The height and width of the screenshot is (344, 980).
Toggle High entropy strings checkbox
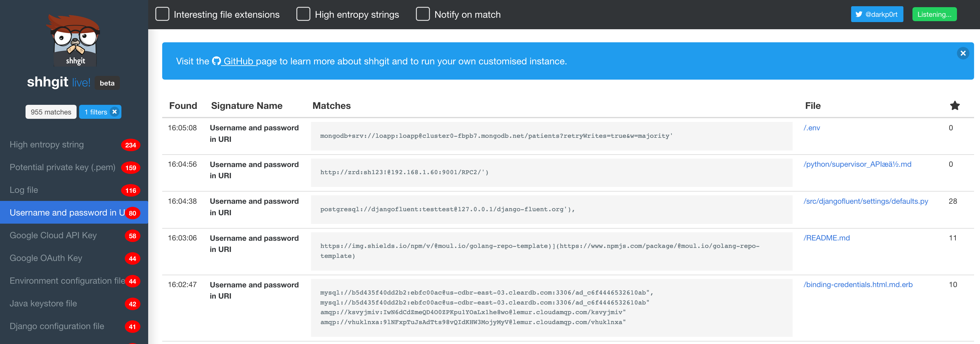[303, 14]
